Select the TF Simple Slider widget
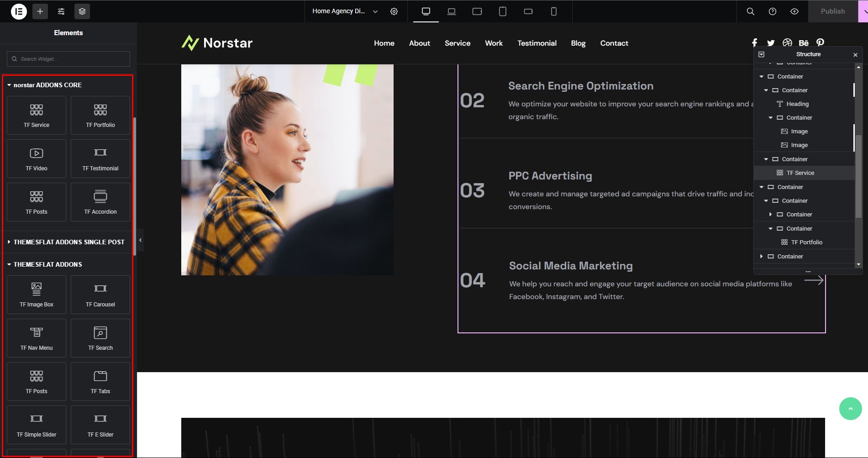 tap(37, 425)
